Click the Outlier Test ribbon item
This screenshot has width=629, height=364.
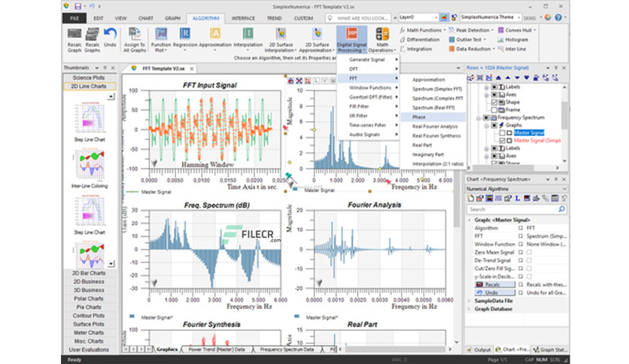(467, 40)
